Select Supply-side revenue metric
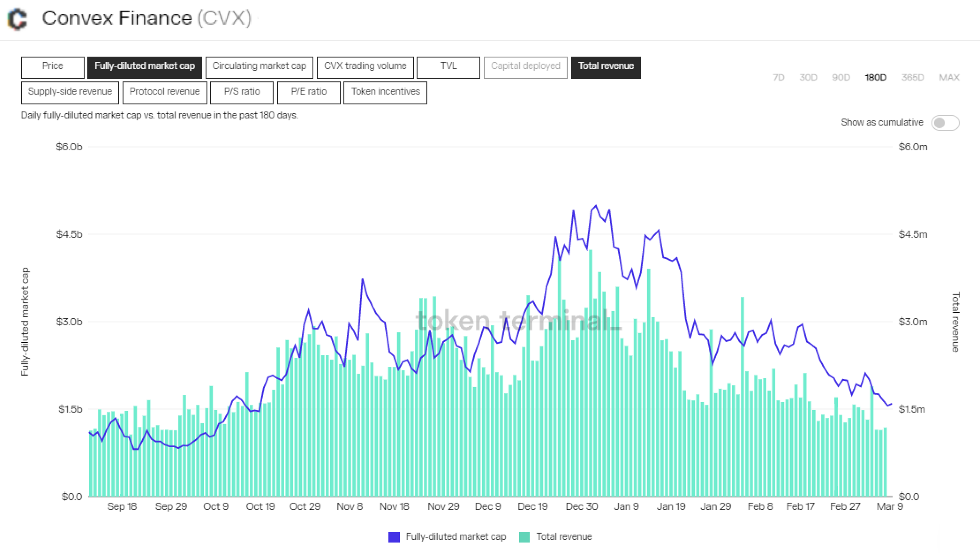Viewport: 980px width, 553px height. coord(70,92)
